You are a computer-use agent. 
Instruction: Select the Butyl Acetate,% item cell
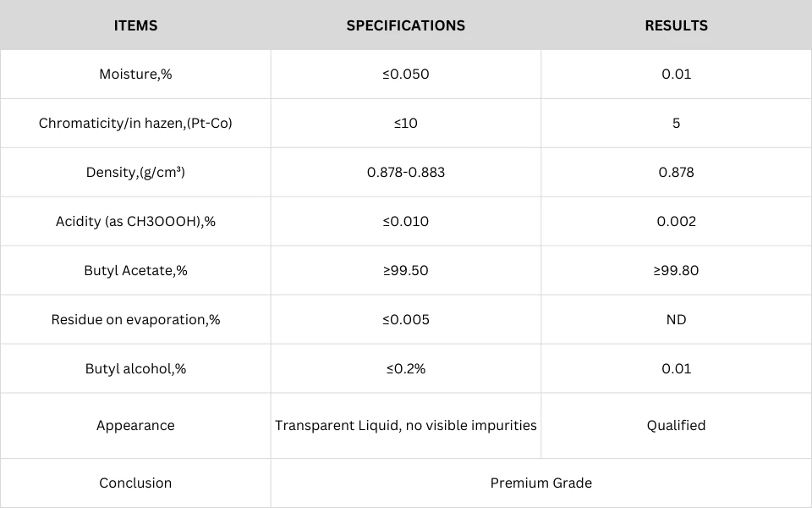(135, 271)
